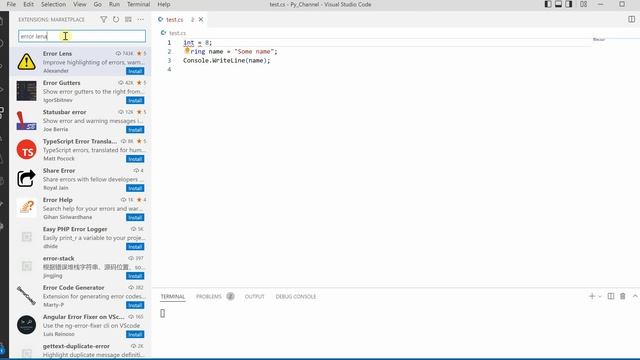640x360 pixels.
Task: Toggle bottom panel layout icon
Action: point(558,4)
